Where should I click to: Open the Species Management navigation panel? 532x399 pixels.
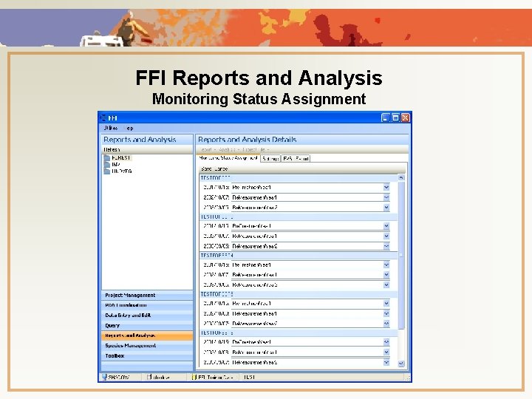147,345
